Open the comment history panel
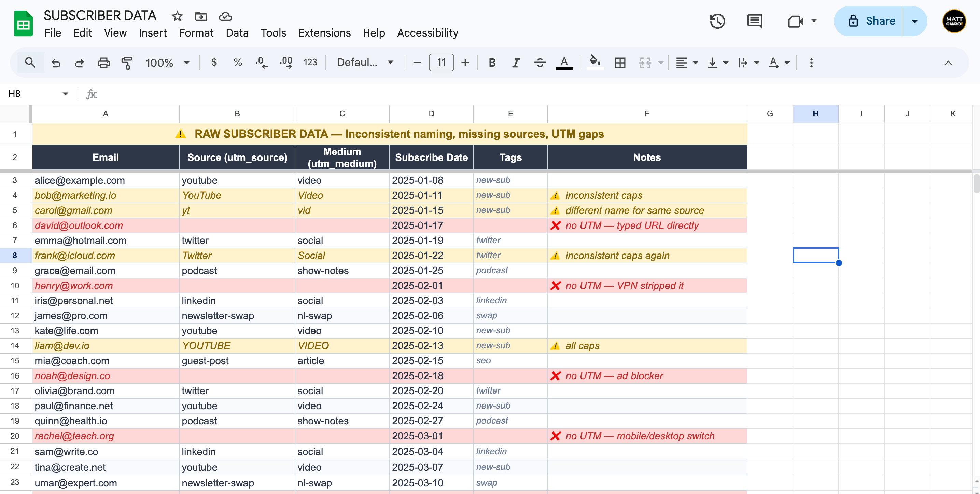Viewport: 980px width, 494px height. click(x=754, y=21)
